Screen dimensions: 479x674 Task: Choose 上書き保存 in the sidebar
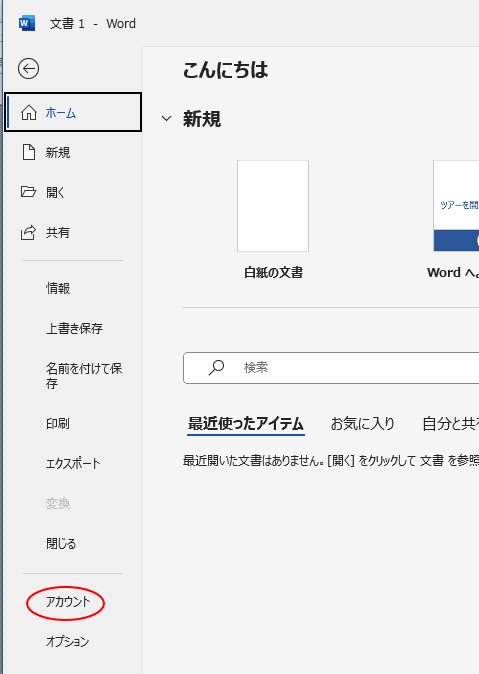pos(74,328)
